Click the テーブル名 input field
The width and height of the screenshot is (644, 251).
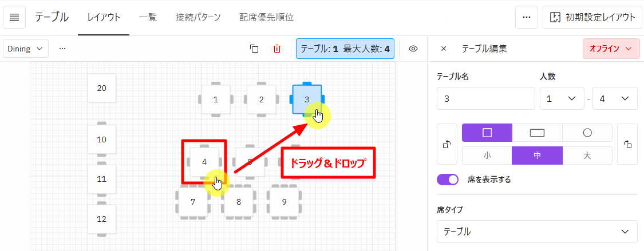[x=485, y=98]
